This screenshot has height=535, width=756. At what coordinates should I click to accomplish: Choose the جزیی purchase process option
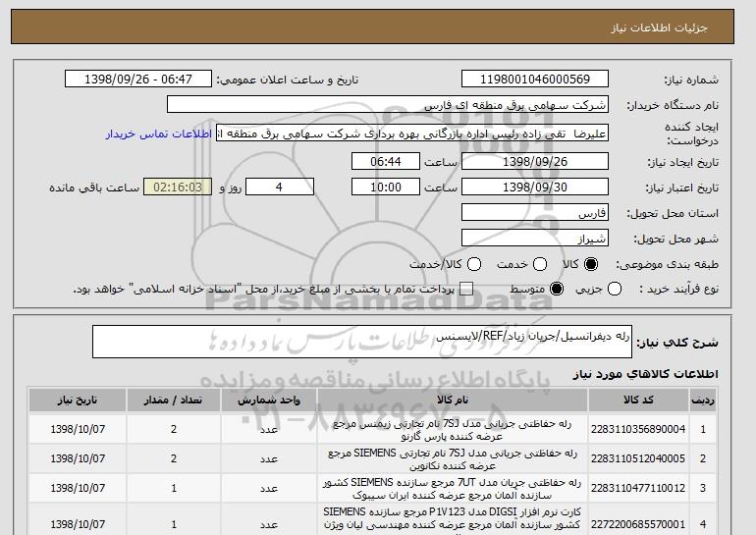(615, 290)
